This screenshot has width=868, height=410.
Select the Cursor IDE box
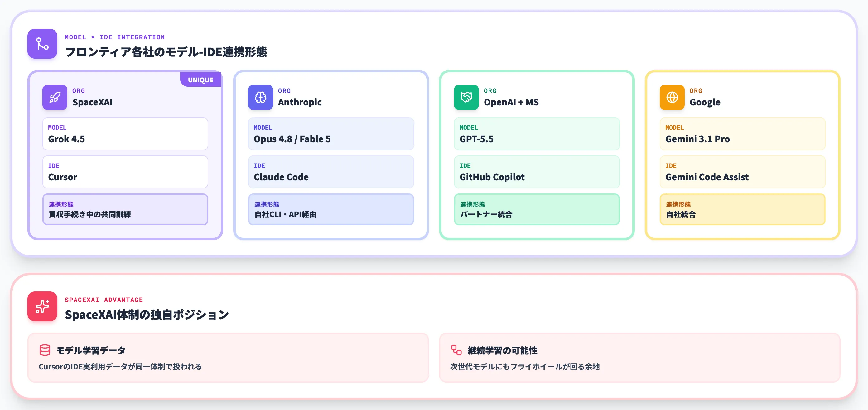[x=125, y=172]
